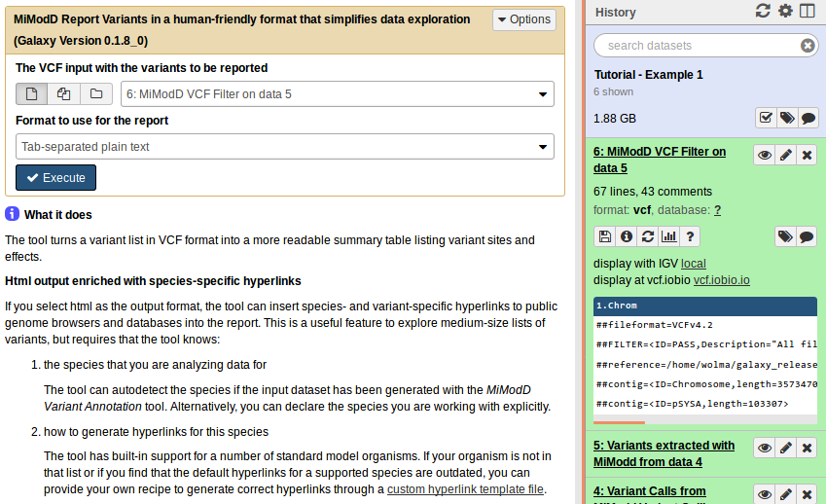The height and width of the screenshot is (504, 826).
Task: Clear the search datasets field
Action: click(x=808, y=46)
